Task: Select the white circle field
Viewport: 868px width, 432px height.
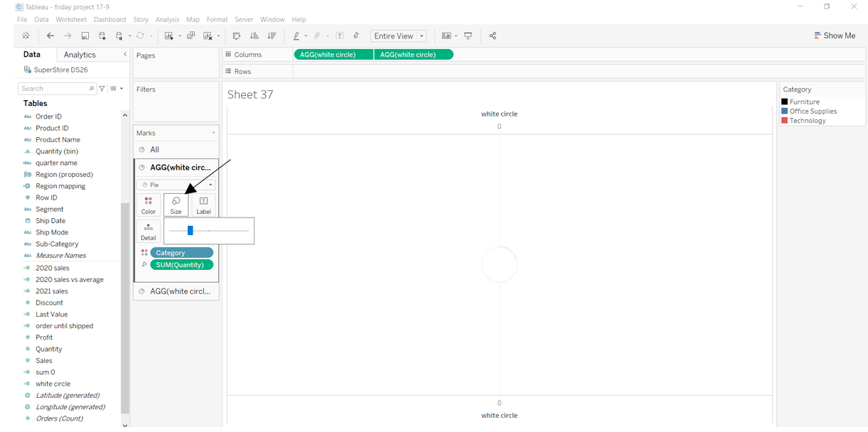Action: (53, 384)
